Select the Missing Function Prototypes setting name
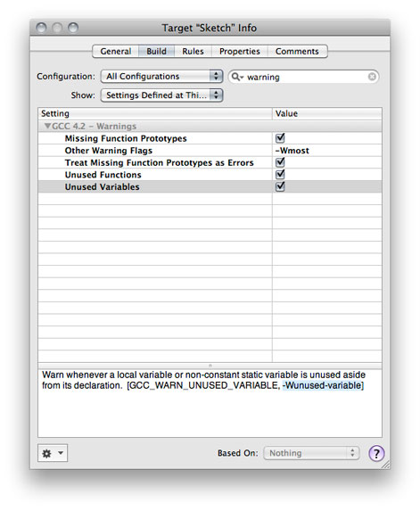This screenshot has width=420, height=511. pos(126,138)
